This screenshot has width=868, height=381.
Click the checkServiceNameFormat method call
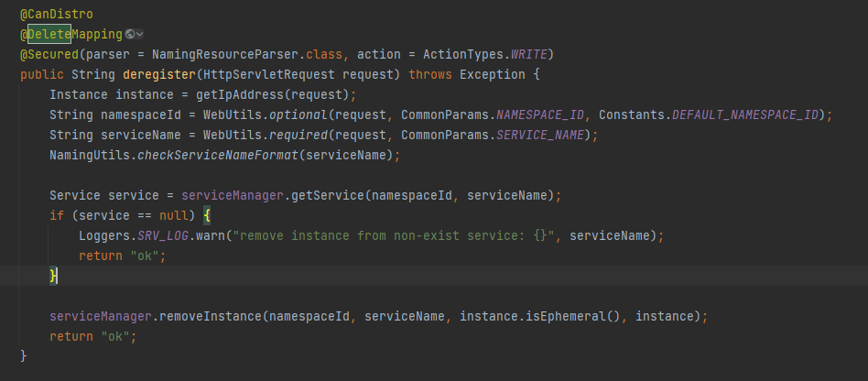tap(218, 155)
